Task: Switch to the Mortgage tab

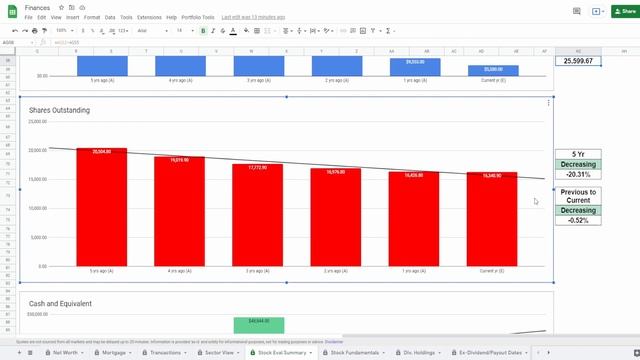Action: point(113,353)
